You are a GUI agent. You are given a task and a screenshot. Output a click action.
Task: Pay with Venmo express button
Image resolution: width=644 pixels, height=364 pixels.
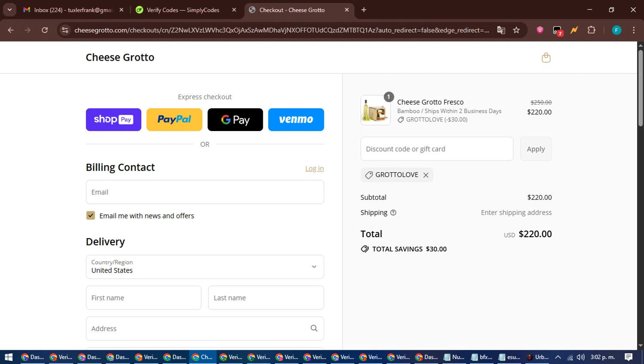(x=296, y=119)
